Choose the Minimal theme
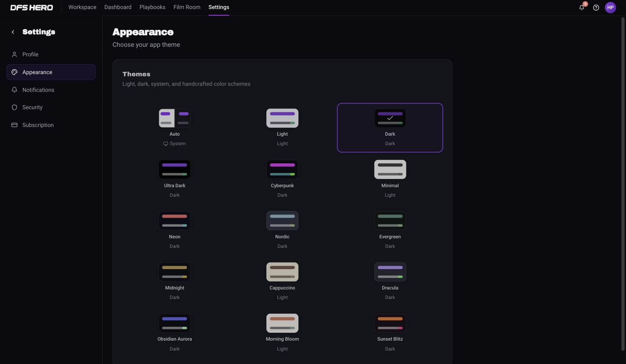This screenshot has height=364, width=626. click(390, 179)
